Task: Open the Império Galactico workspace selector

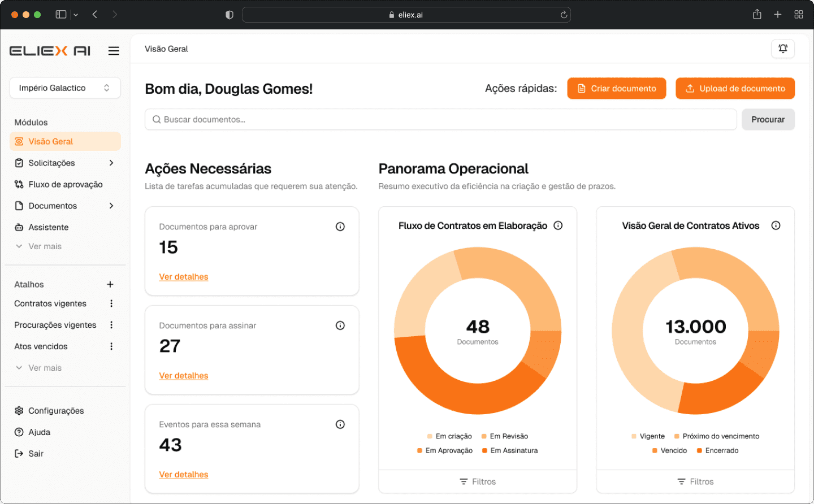Action: [x=64, y=88]
